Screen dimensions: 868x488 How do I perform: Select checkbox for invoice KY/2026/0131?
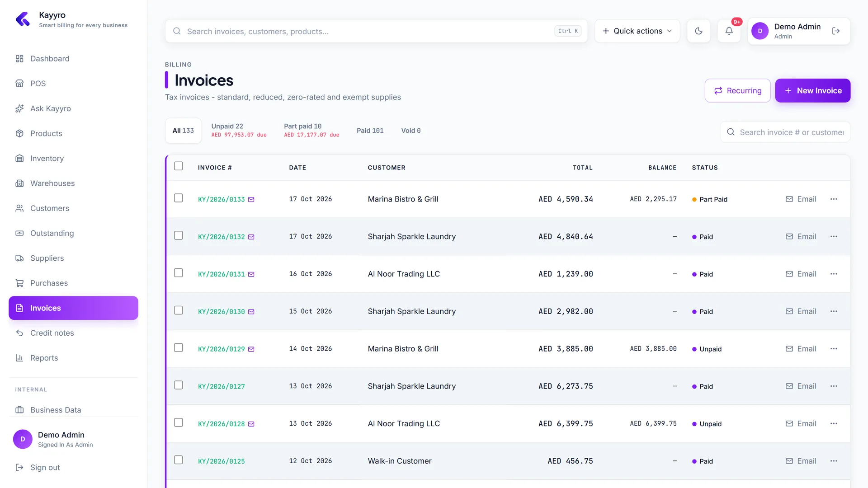179,273
